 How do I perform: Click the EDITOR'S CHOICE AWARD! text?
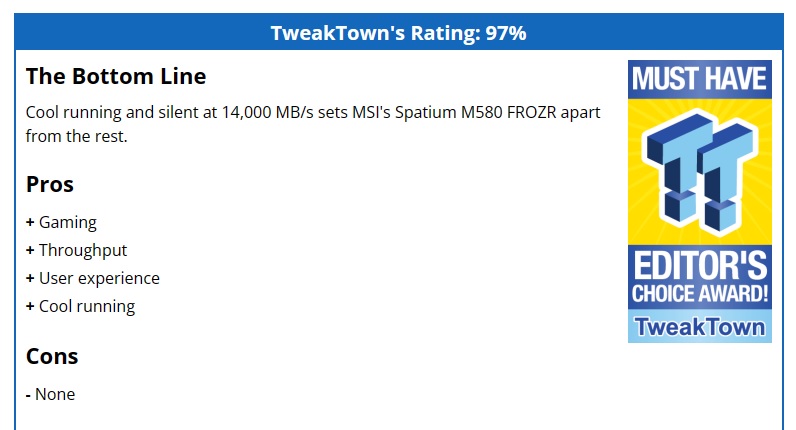[700, 277]
